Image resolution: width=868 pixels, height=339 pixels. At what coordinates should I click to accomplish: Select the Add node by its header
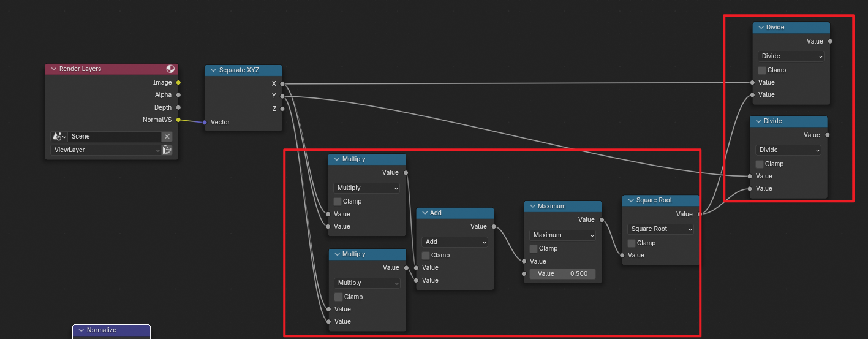click(x=459, y=213)
